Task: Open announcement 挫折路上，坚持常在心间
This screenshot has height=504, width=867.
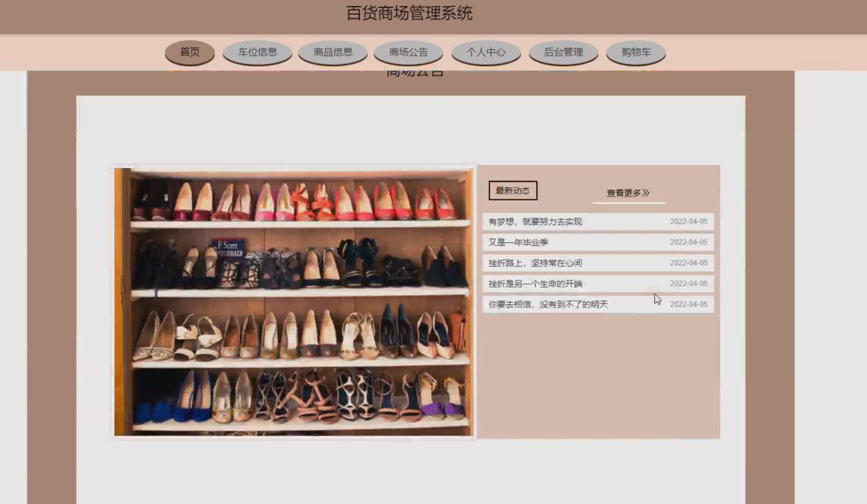Action: tap(532, 263)
